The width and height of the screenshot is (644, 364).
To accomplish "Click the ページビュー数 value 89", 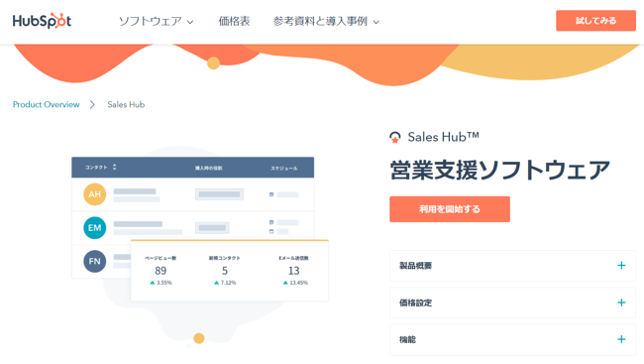I will coord(161,271).
